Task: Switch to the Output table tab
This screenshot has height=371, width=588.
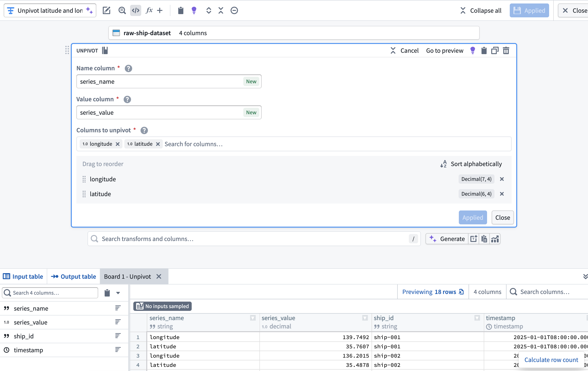Action: pyautogui.click(x=73, y=276)
